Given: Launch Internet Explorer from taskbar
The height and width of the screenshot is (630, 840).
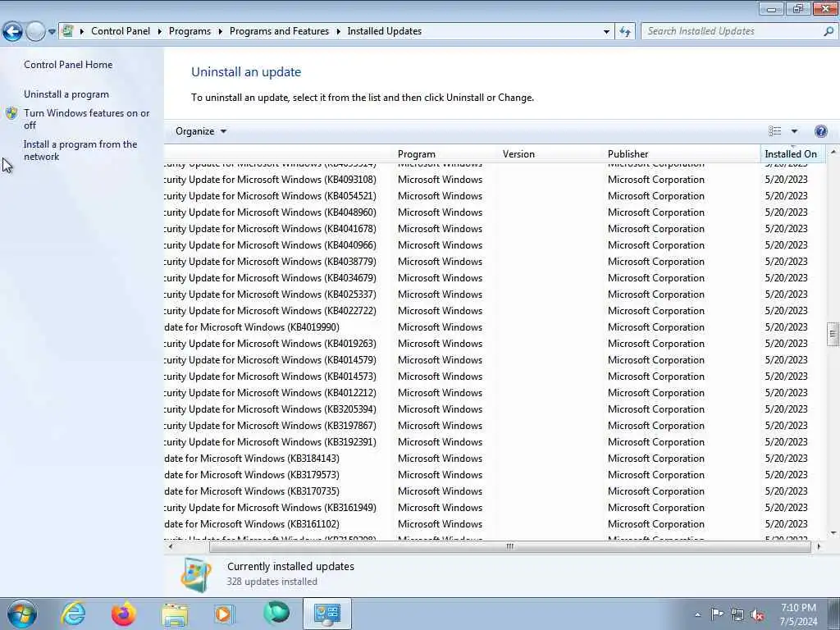Looking at the screenshot, I should (x=73, y=614).
